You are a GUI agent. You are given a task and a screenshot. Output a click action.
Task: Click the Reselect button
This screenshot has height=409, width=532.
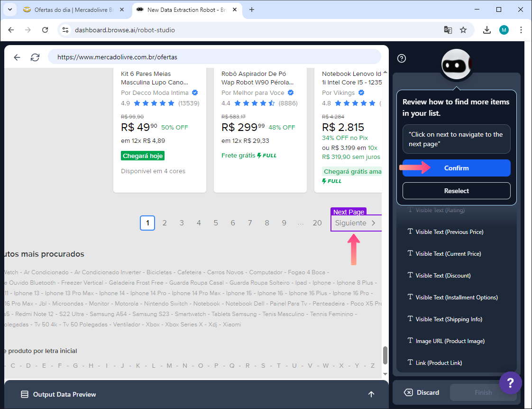point(456,191)
